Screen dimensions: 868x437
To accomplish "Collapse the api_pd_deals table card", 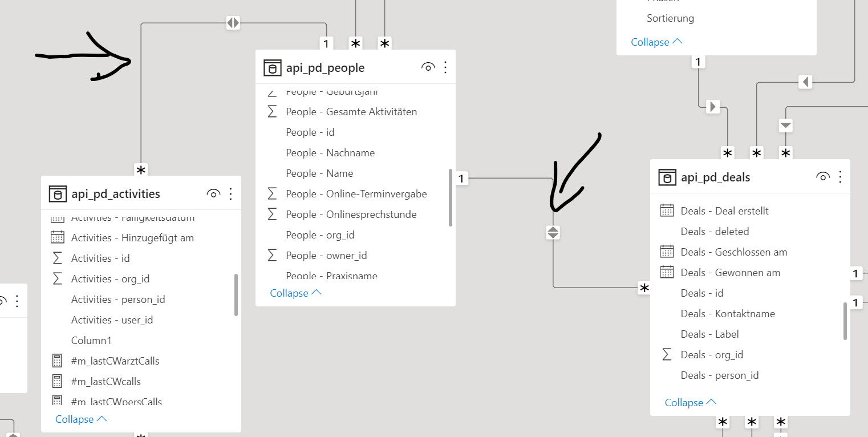I will 691,402.
